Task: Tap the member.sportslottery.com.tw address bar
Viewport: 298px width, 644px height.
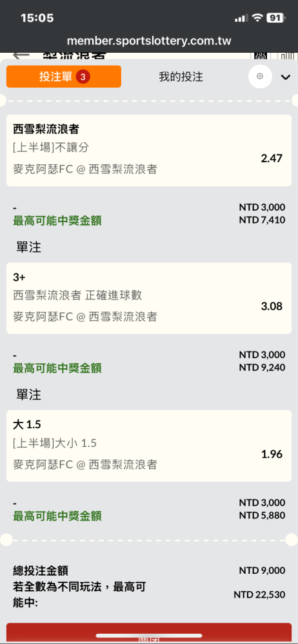Action: pyautogui.click(x=149, y=41)
